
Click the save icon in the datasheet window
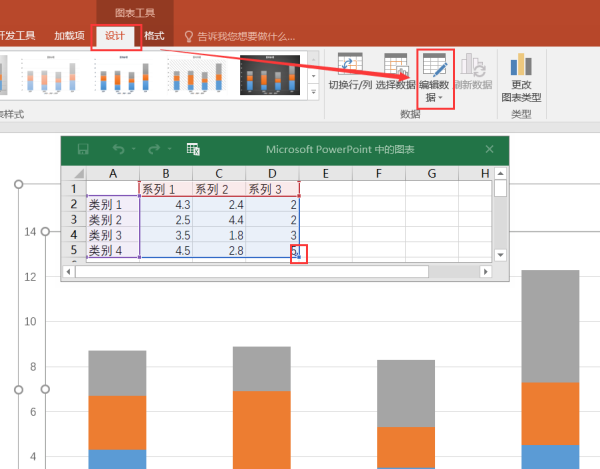tap(83, 149)
